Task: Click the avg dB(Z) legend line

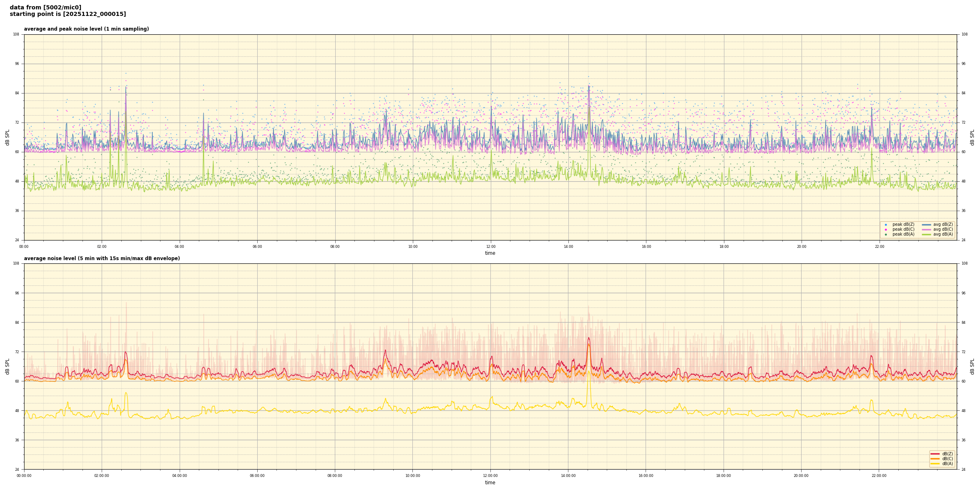Action: click(x=927, y=225)
